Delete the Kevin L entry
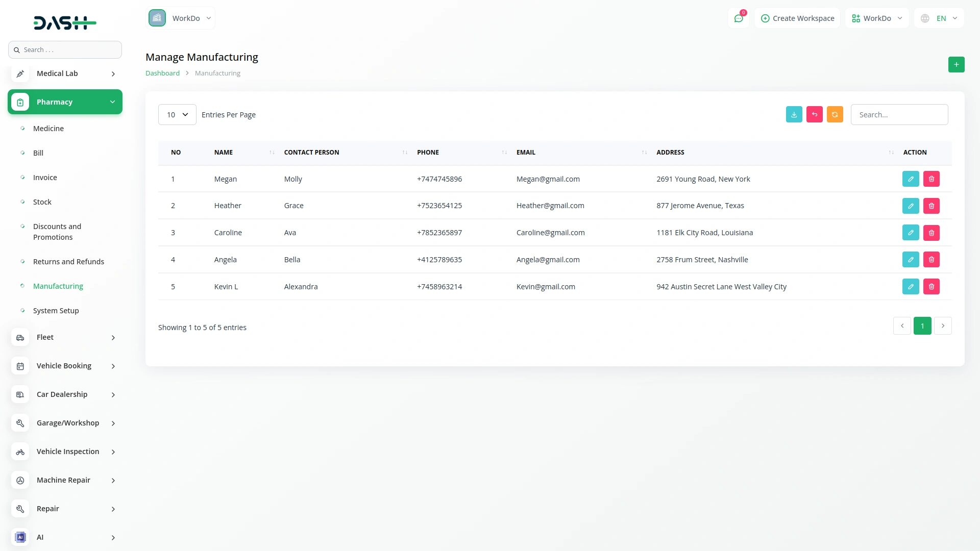 931,287
